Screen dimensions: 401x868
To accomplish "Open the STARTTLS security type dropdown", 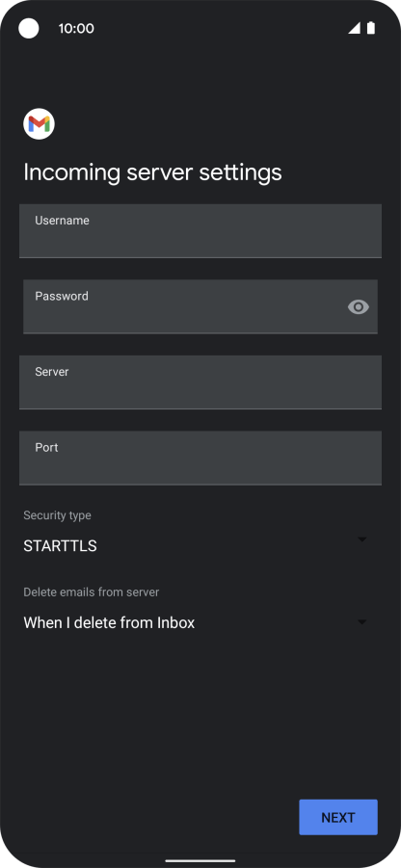I will (x=196, y=546).
